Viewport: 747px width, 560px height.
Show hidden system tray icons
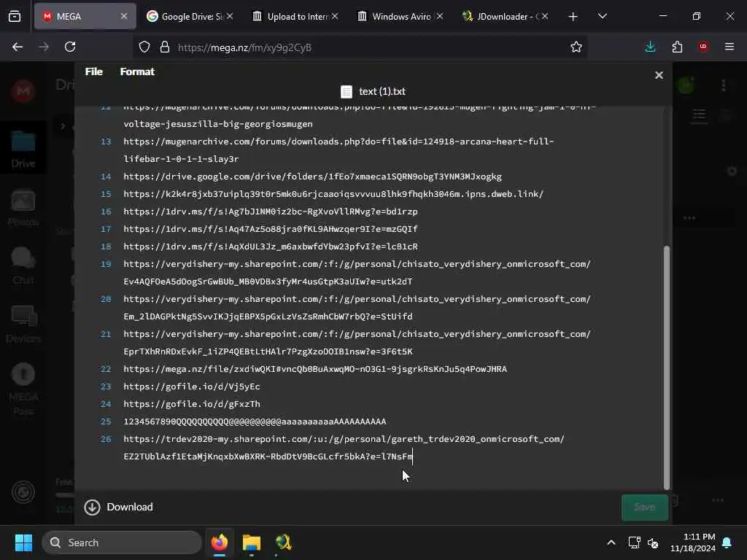tap(611, 542)
